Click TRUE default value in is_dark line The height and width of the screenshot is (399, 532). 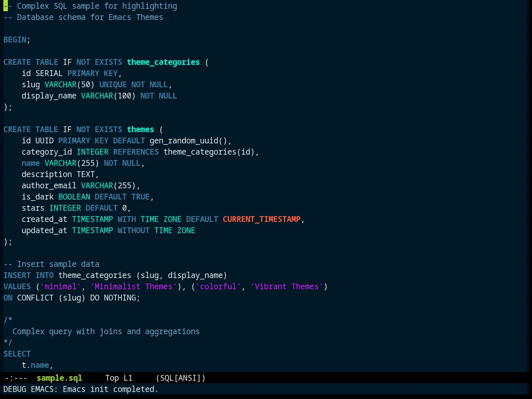tap(140, 197)
